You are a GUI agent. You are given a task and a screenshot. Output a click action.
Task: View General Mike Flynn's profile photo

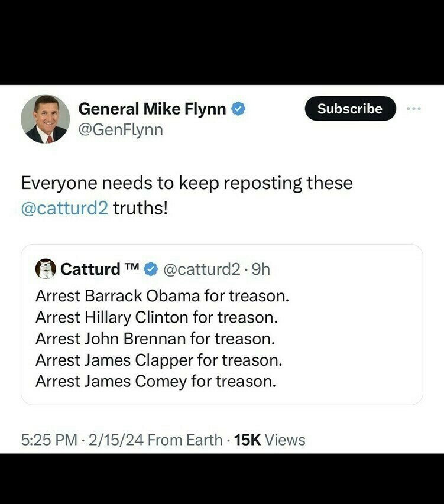(46, 119)
